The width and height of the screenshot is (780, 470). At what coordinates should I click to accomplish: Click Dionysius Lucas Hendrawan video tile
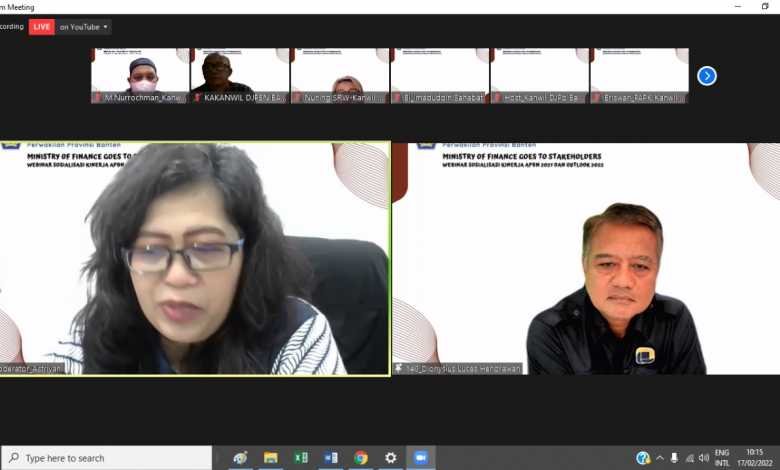(585, 258)
